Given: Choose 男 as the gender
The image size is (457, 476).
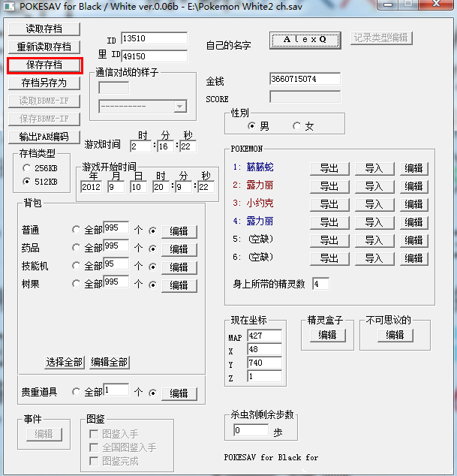Looking at the screenshot, I should (x=251, y=126).
